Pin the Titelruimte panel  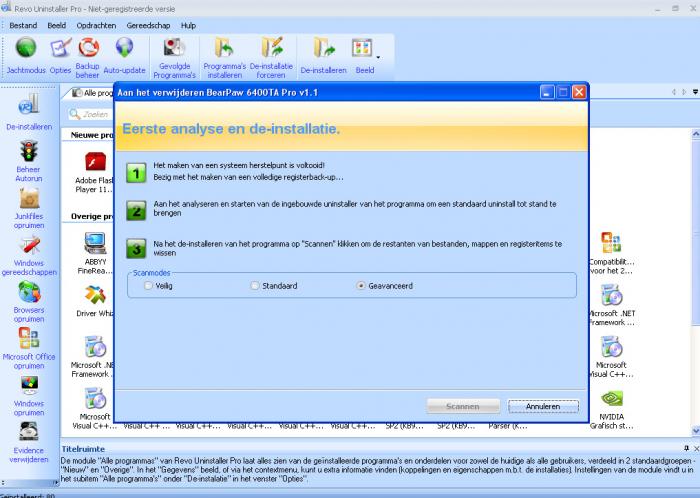(687, 448)
